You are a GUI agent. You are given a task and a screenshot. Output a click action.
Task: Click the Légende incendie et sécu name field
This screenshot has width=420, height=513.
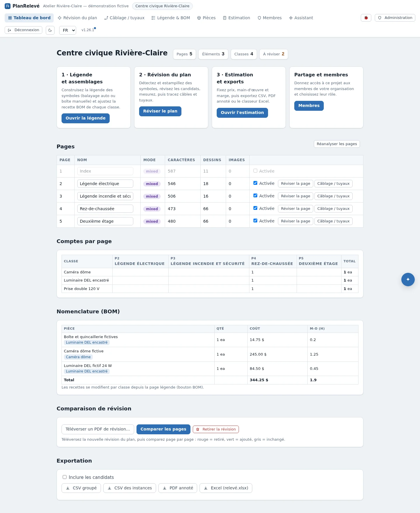point(105,196)
